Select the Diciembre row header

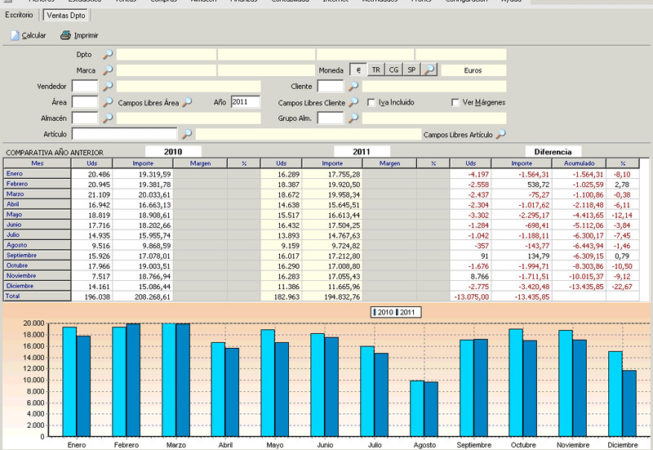(37, 286)
